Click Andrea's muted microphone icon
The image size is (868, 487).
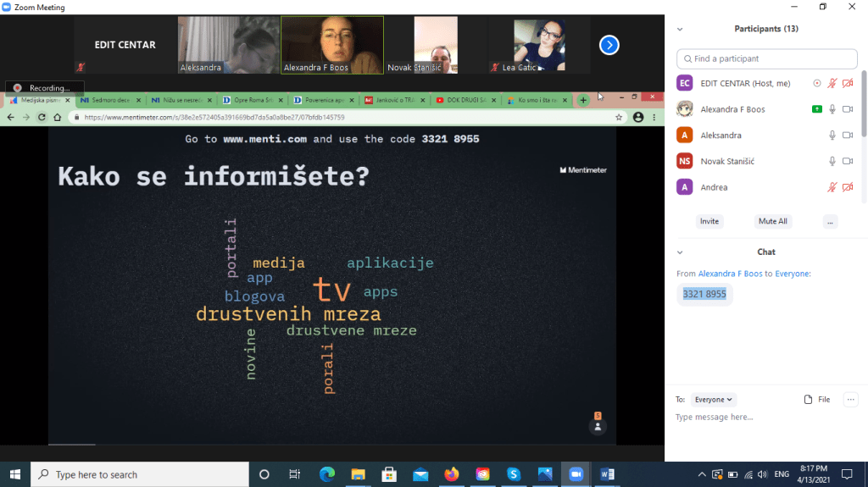click(x=832, y=187)
